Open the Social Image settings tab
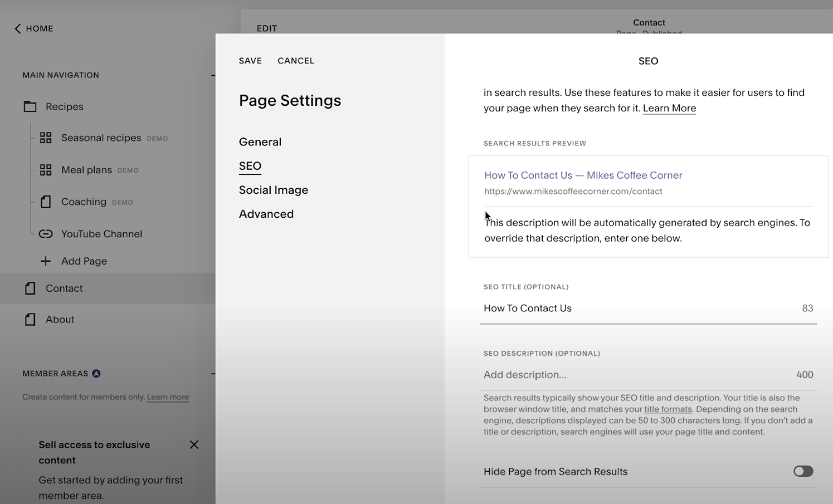 [x=274, y=190]
